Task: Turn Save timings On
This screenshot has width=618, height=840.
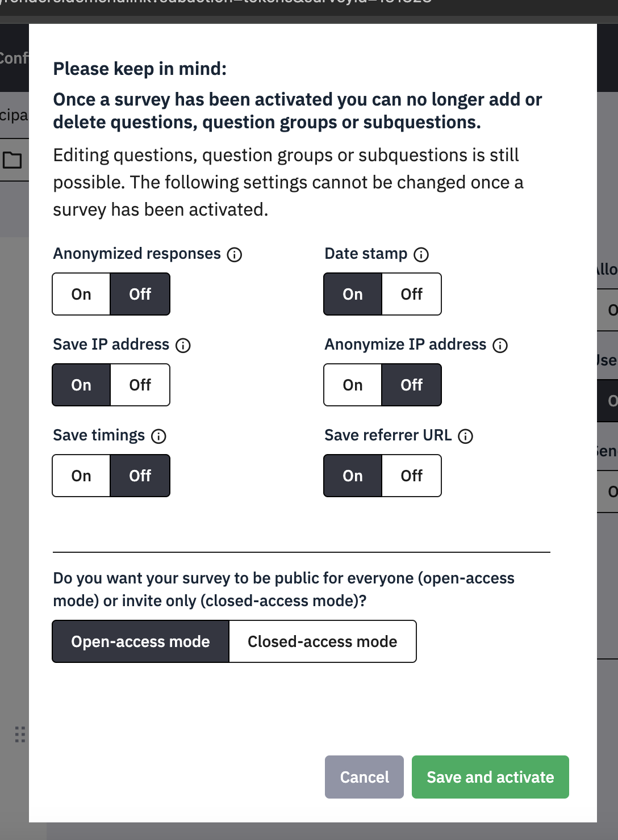Action: (81, 476)
